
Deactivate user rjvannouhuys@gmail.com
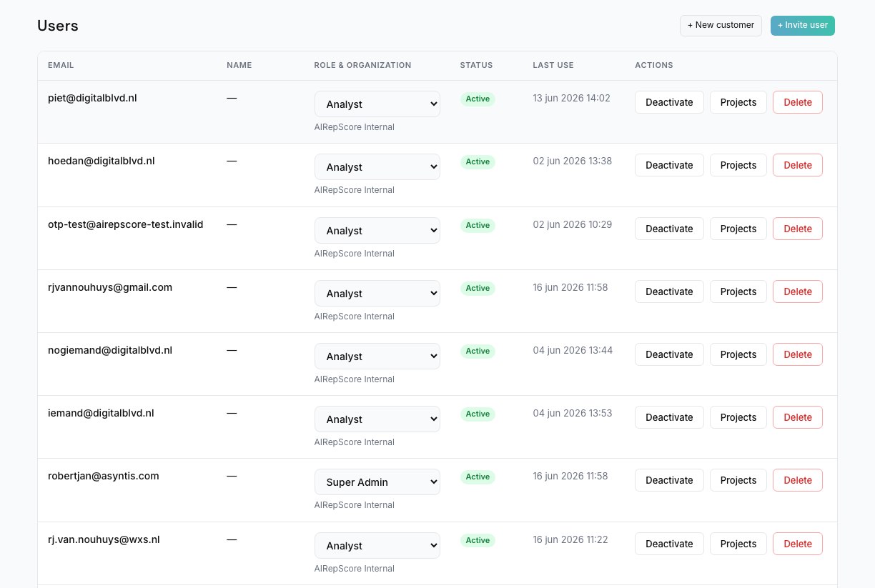[669, 291]
